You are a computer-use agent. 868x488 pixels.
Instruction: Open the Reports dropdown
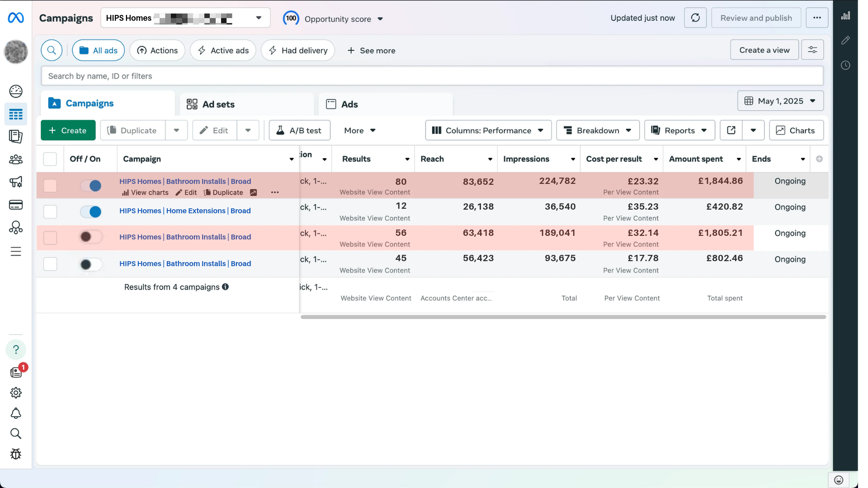[x=679, y=131]
